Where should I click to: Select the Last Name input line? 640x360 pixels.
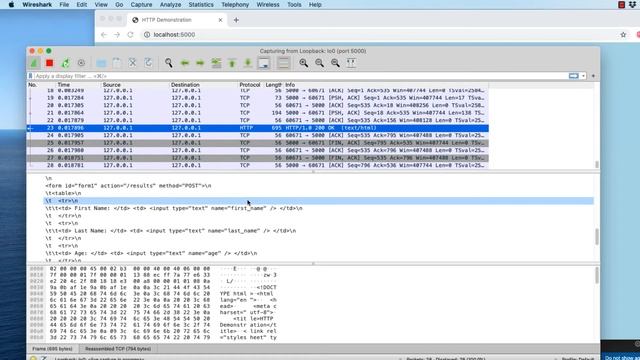pos(171,231)
